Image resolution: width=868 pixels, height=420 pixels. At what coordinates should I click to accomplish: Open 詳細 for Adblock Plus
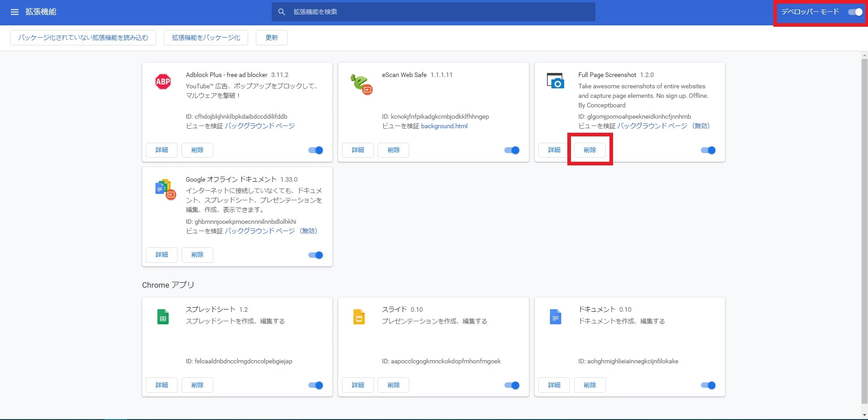click(x=162, y=150)
